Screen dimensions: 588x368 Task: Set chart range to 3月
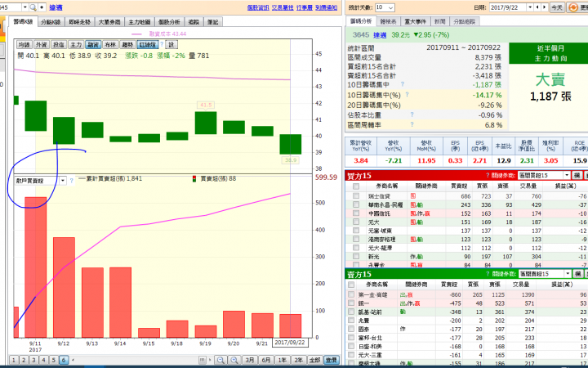250,360
